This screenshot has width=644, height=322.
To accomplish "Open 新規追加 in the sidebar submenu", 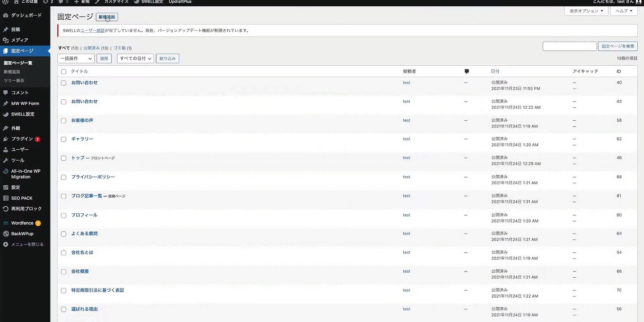I will tap(12, 72).
